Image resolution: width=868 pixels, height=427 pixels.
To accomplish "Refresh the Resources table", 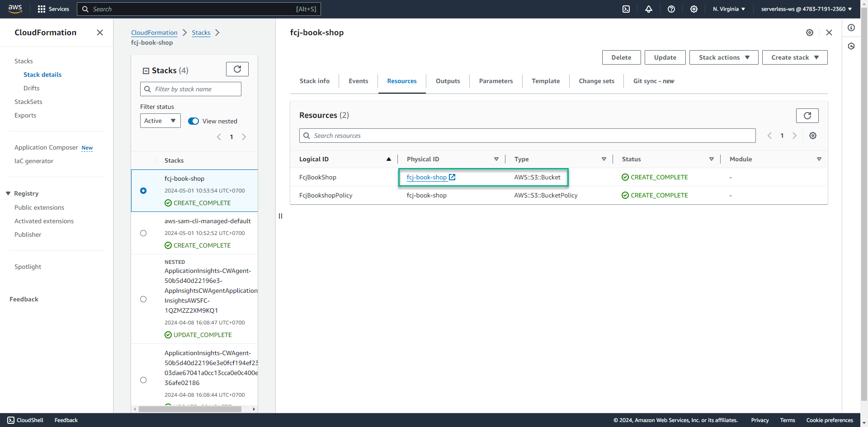I will pos(807,116).
